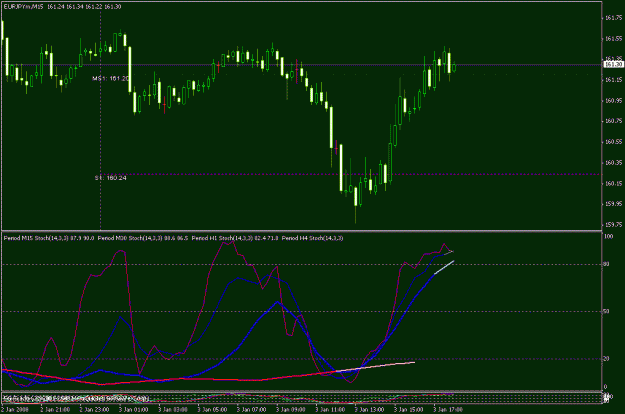Viewport: 625px width, 414px height.
Task: Click the stochastic scale value 50
Action: (x=607, y=311)
